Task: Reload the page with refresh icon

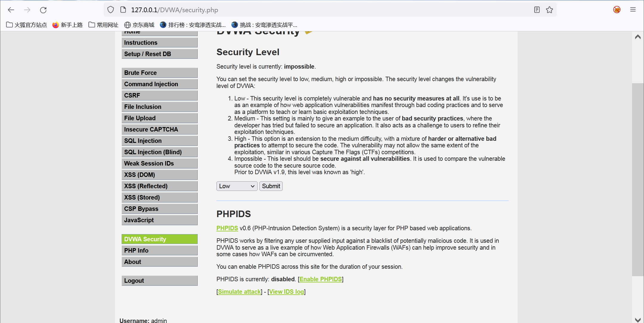Action: point(43,10)
